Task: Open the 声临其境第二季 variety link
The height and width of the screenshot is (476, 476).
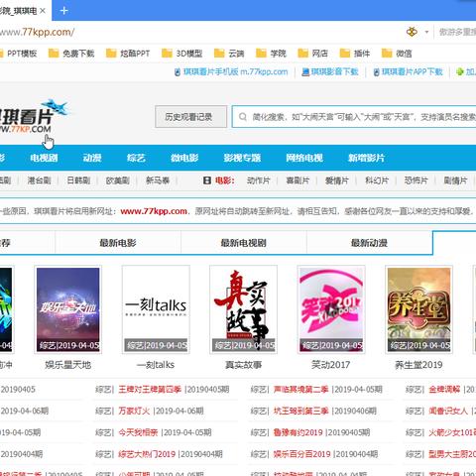Action: (300, 390)
